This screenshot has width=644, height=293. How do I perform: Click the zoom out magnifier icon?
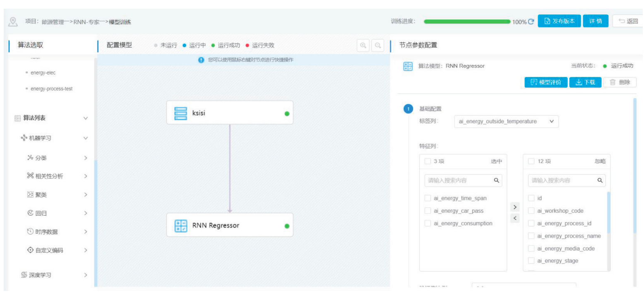(377, 46)
